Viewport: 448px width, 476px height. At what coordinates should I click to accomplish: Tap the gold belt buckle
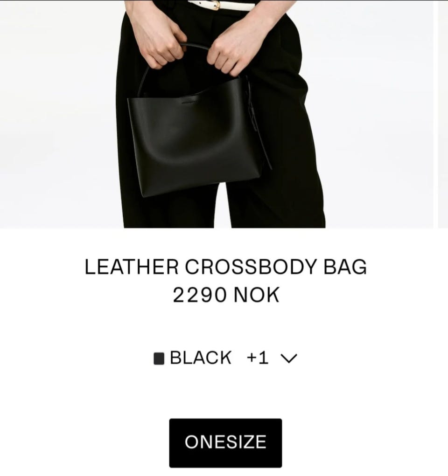[215, 5]
